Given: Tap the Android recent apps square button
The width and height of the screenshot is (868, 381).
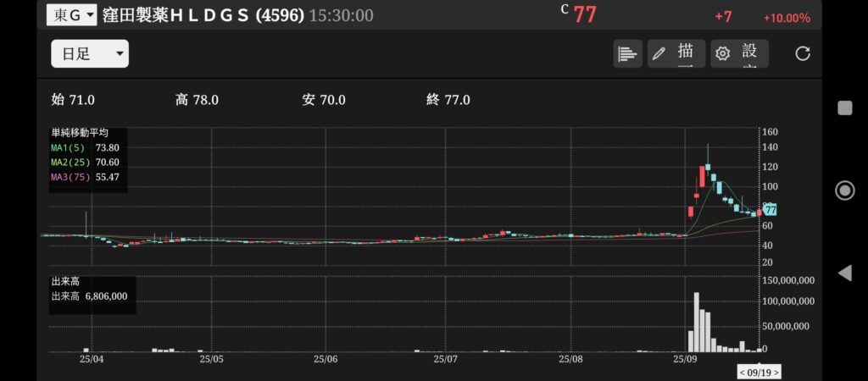Looking at the screenshot, I should [844, 108].
